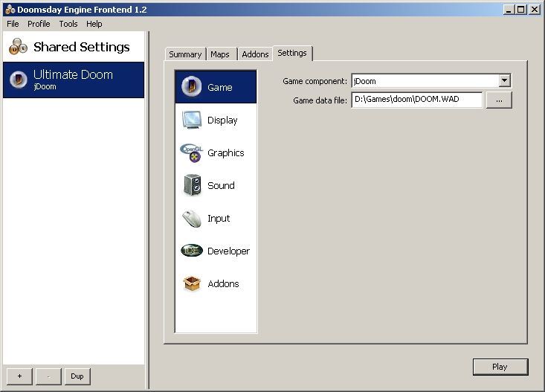Open the Profile menu
545x392 pixels.
pos(39,24)
